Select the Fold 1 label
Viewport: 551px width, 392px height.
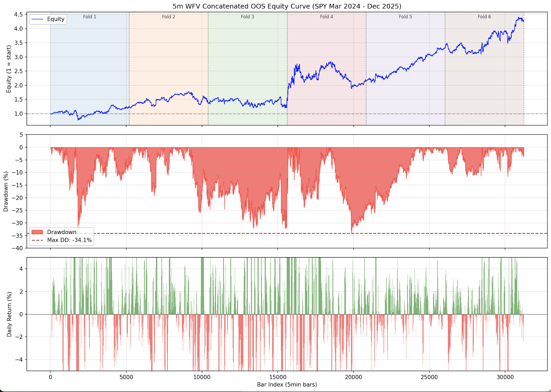(89, 17)
